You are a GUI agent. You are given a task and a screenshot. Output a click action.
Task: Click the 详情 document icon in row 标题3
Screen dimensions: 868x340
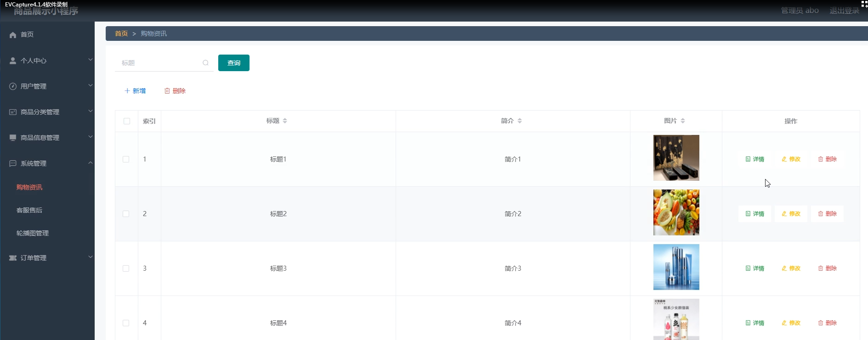click(x=748, y=268)
